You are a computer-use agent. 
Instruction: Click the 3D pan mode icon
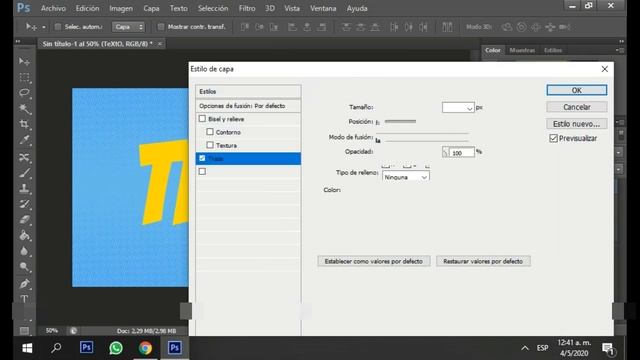536,27
